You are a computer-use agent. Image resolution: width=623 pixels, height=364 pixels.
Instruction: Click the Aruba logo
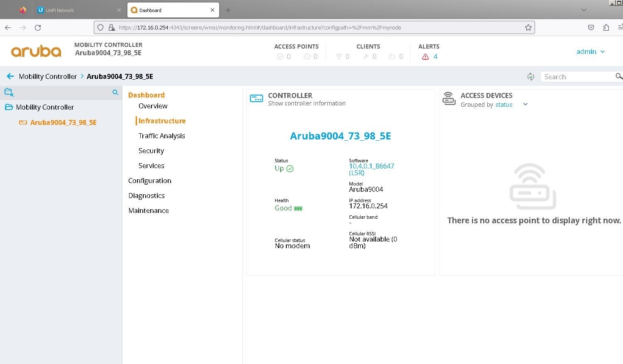[x=36, y=51]
